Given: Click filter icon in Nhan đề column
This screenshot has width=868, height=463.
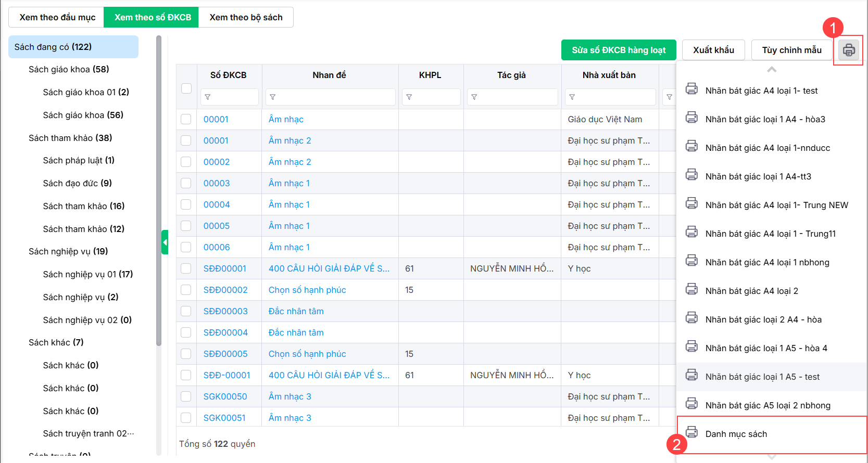Looking at the screenshot, I should tap(273, 97).
